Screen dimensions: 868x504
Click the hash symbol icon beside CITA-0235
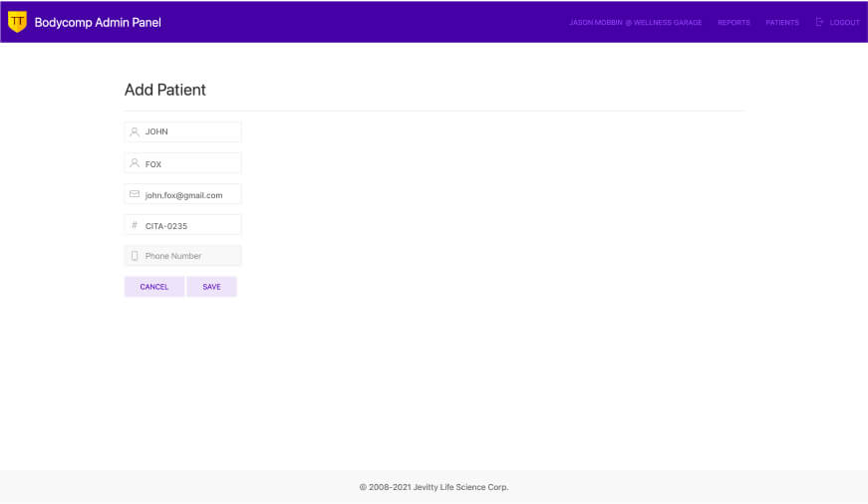[x=135, y=225]
